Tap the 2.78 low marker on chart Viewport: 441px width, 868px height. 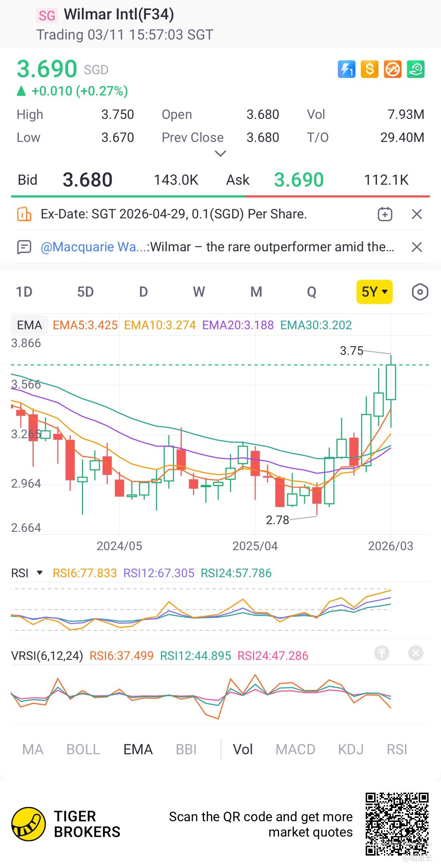(x=278, y=520)
